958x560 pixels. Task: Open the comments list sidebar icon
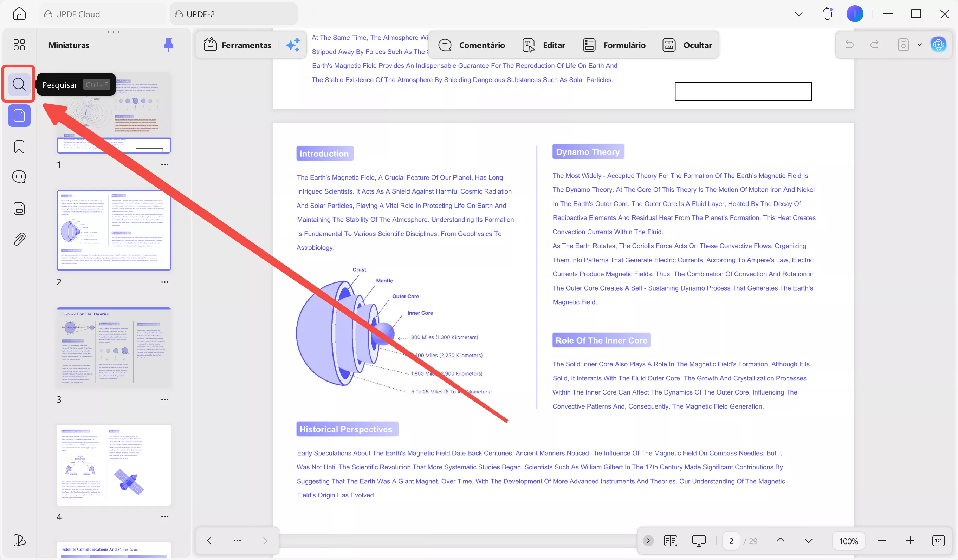point(19,177)
